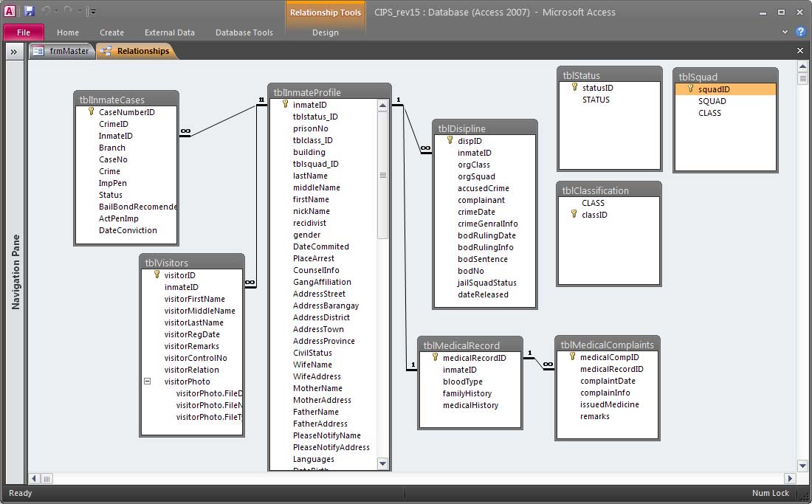Select the tblStatus table title bar

pos(610,75)
